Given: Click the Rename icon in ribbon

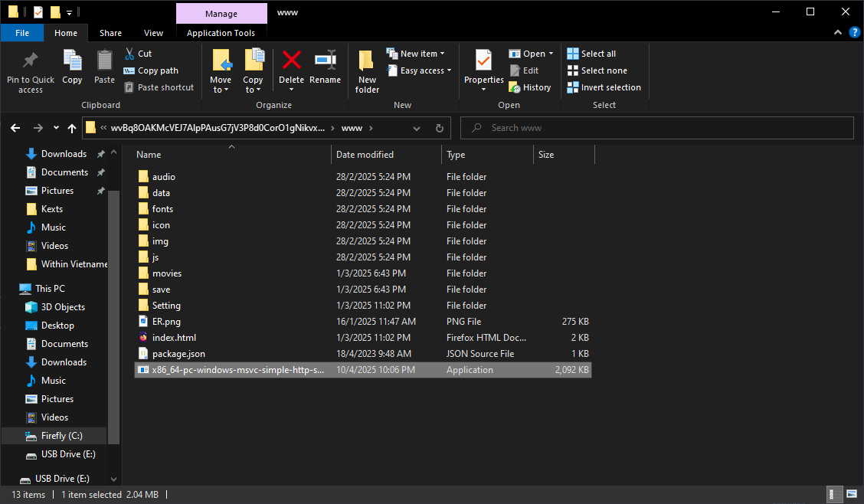Looking at the screenshot, I should [x=325, y=61].
